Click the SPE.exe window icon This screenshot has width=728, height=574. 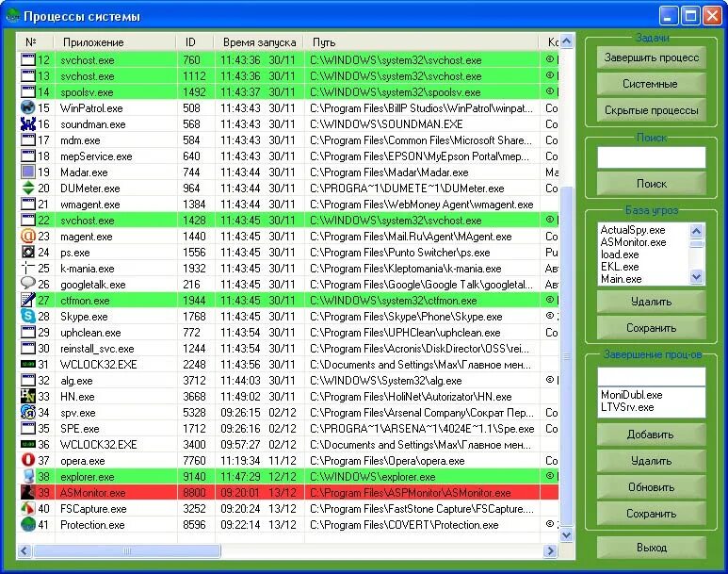pyautogui.click(x=28, y=429)
